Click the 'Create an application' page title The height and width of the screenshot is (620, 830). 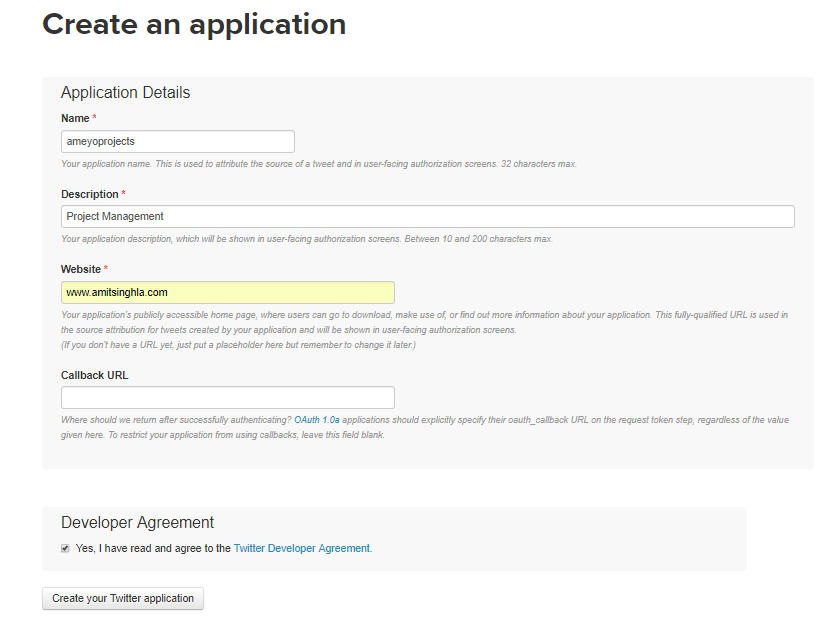point(193,24)
